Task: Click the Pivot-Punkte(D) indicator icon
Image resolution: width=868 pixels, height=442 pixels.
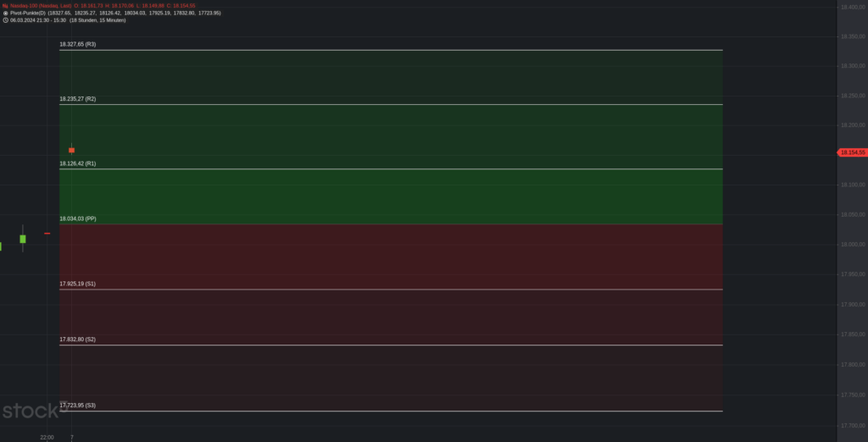Action: (x=6, y=13)
